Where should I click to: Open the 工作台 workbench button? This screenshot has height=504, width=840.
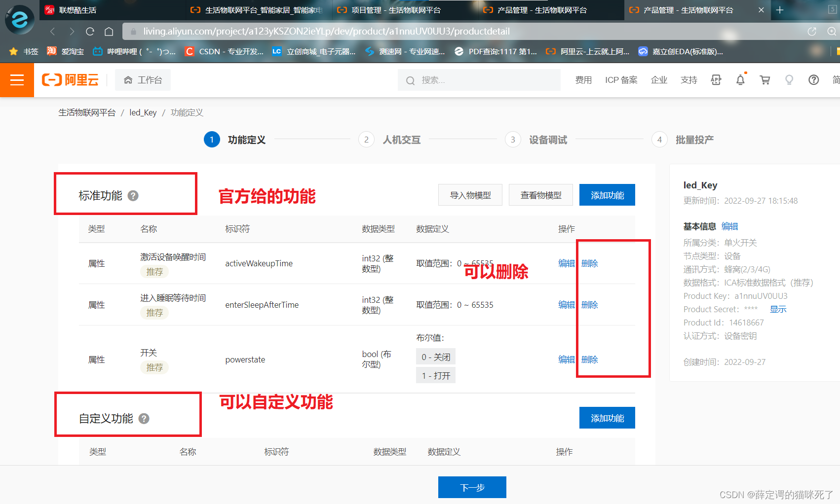(143, 80)
